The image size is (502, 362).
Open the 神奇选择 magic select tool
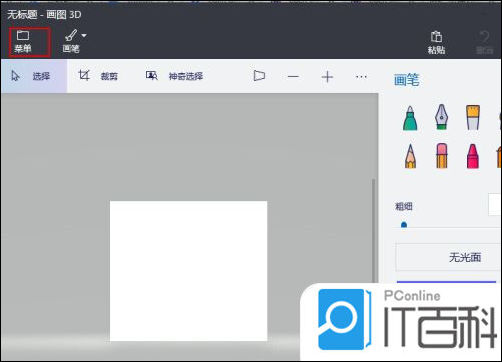pos(174,76)
